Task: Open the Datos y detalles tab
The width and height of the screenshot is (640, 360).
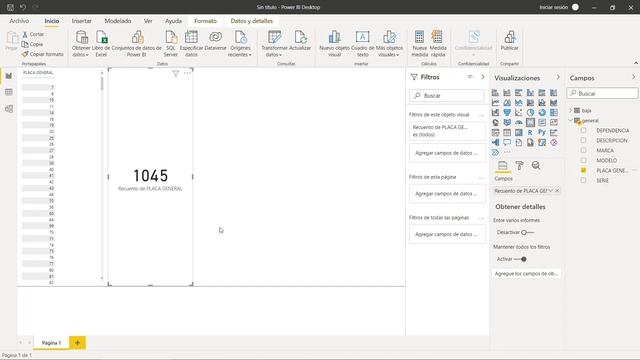Action: [251, 21]
